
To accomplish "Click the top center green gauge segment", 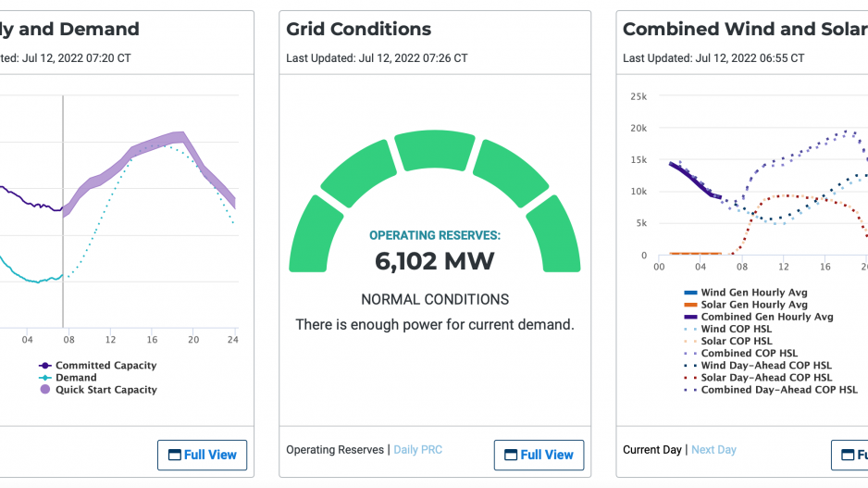I will click(435, 150).
